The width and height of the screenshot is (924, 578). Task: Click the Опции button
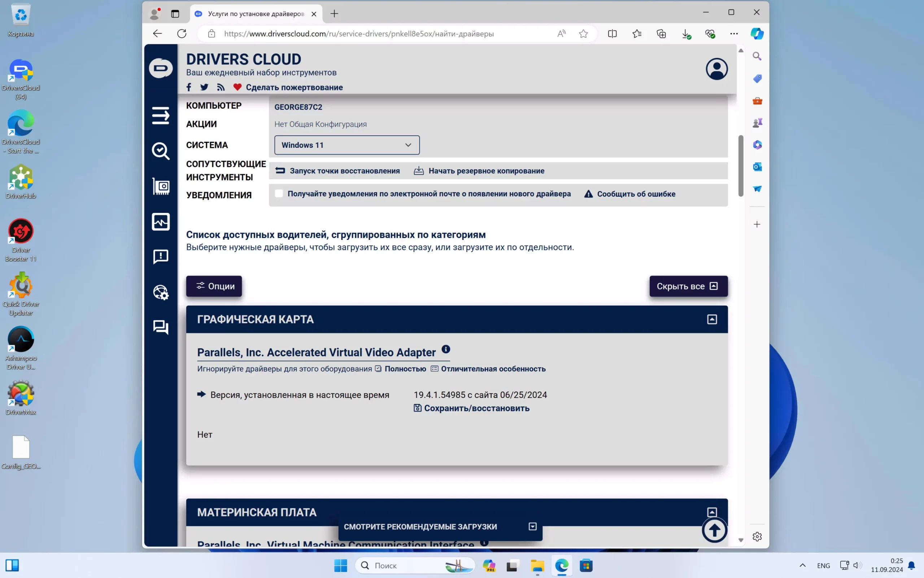[214, 286]
